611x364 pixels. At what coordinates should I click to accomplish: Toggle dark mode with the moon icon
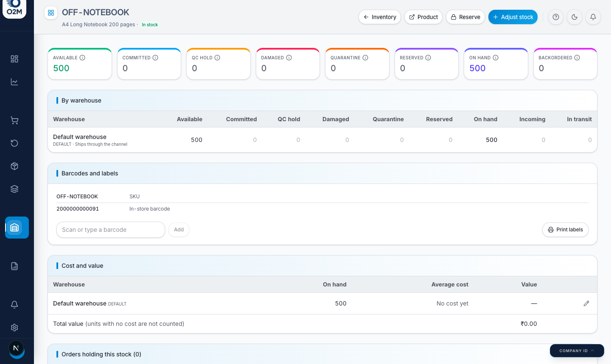click(575, 17)
